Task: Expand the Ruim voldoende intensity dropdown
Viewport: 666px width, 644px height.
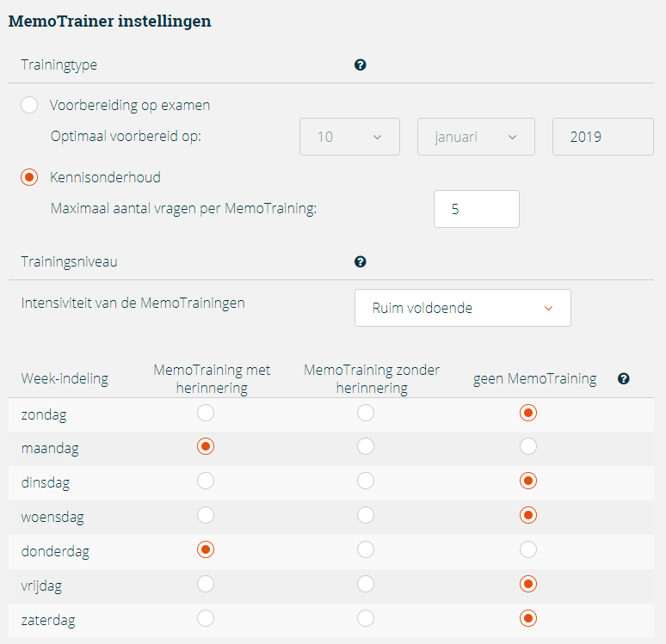Action: click(x=463, y=308)
